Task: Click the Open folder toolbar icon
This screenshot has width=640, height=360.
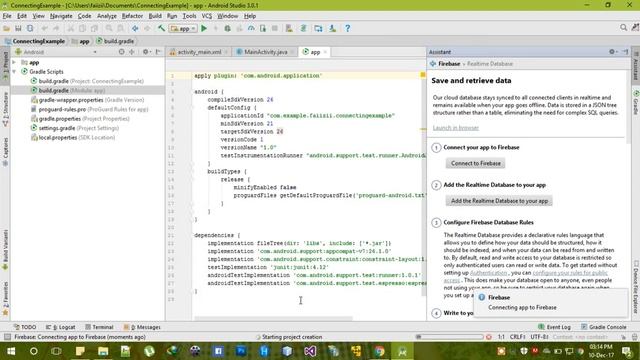Action: (x=7, y=29)
